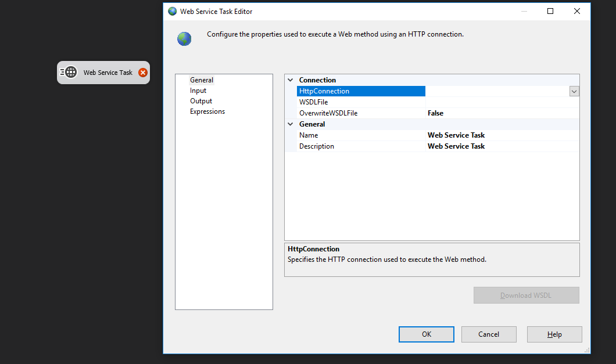Switch to the Output page
The height and width of the screenshot is (364, 616).
coord(201,101)
